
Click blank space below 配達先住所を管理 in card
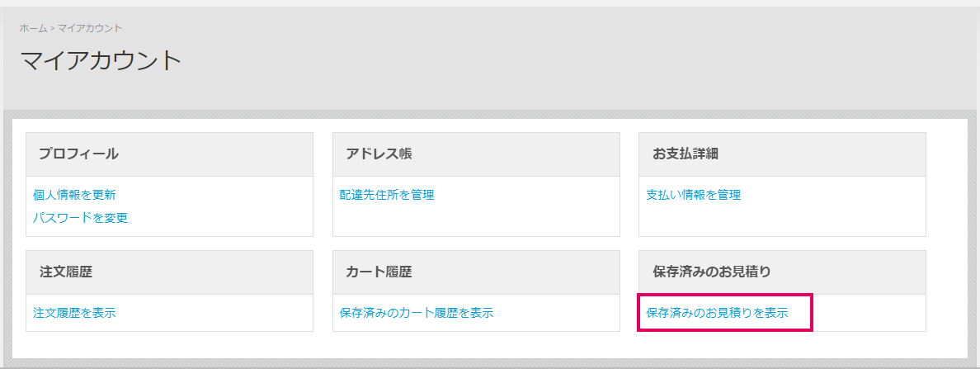click(476, 220)
